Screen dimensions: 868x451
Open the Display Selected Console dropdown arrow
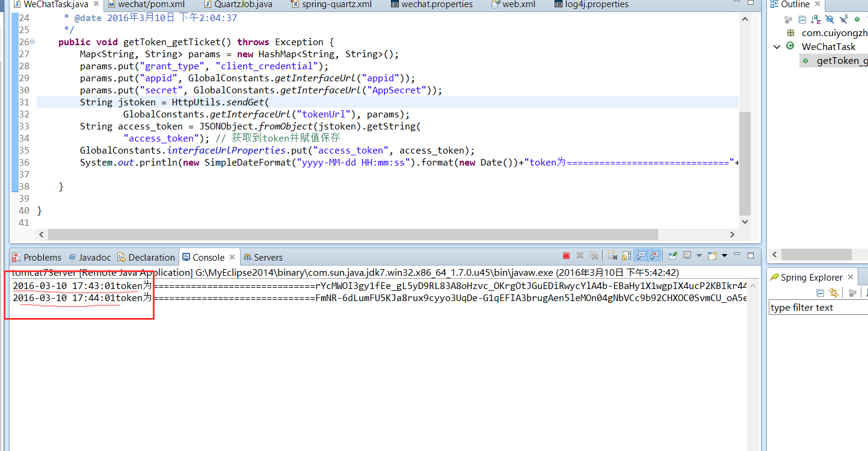(699, 256)
